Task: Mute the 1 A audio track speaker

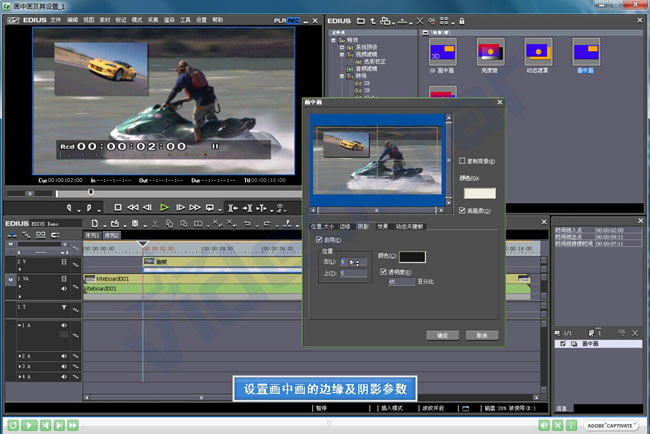Action: 64,325
